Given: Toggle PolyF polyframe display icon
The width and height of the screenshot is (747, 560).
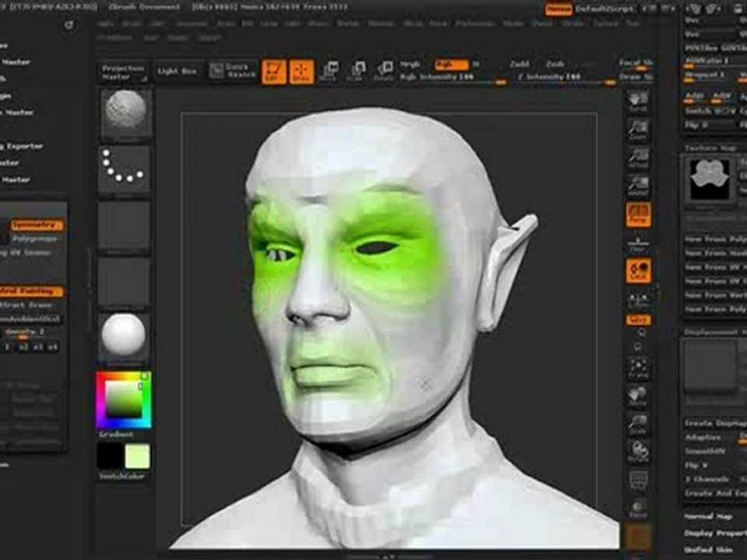Looking at the screenshot, I should click(638, 481).
